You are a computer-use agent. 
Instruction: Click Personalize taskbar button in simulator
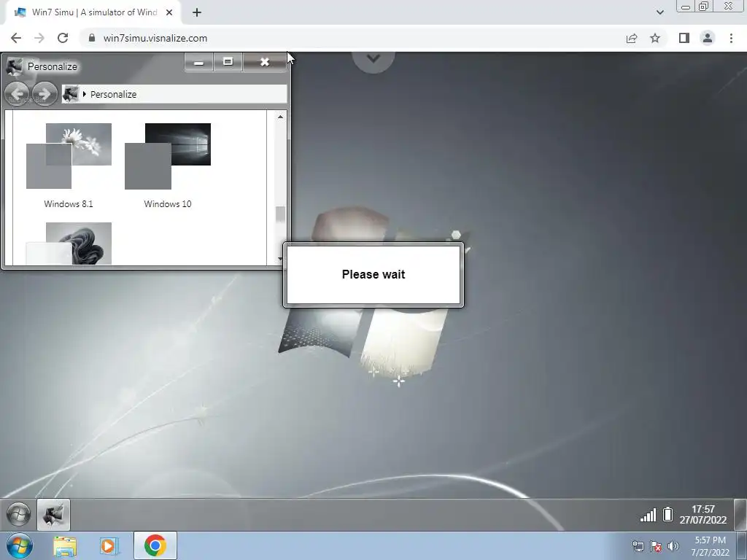(53, 514)
